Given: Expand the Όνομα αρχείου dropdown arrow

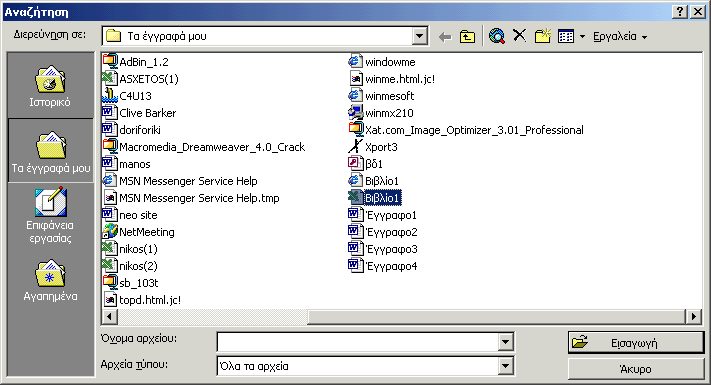Looking at the screenshot, I should [x=505, y=342].
